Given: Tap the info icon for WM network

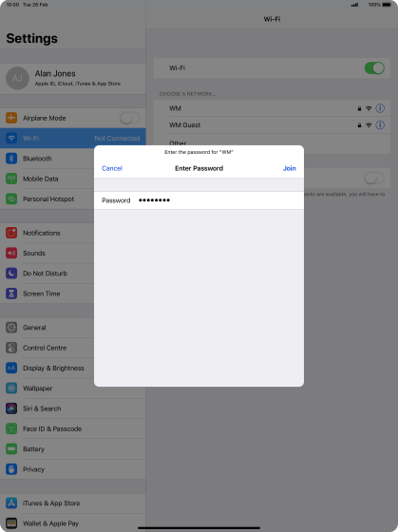Looking at the screenshot, I should coord(380,108).
